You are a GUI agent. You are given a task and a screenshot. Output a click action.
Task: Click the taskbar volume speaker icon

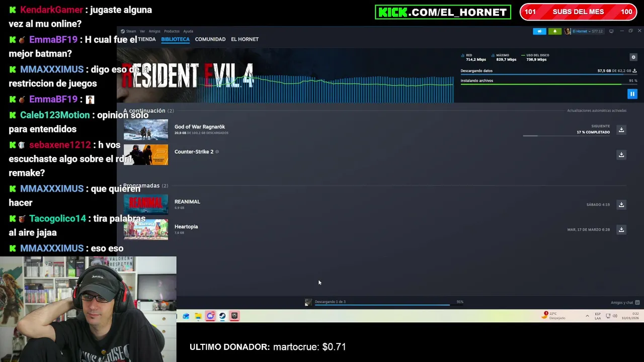[x=615, y=316]
